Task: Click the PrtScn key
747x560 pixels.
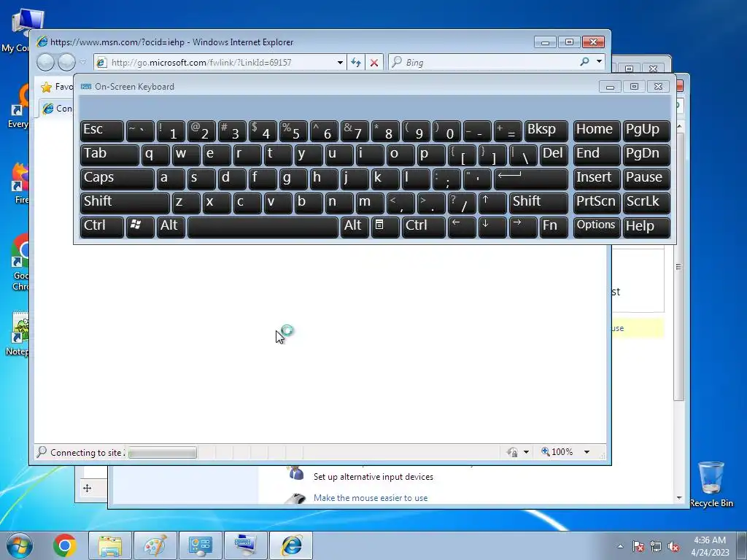Action: tap(597, 203)
